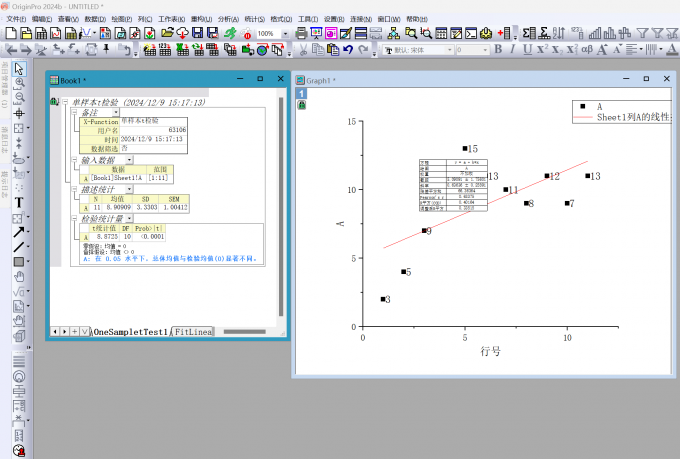Open the Script Window (command prompt icon)
Viewport: 680px width, 459px height.
point(471,33)
